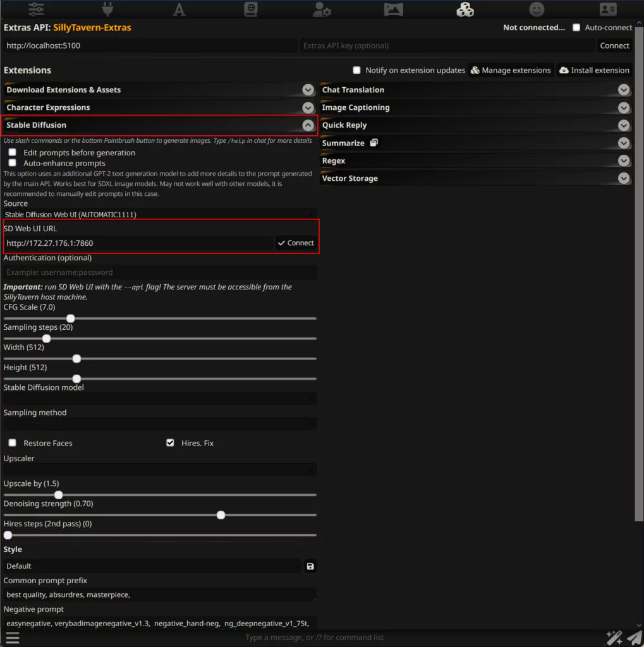Click the Extras API URL field

click(150, 45)
